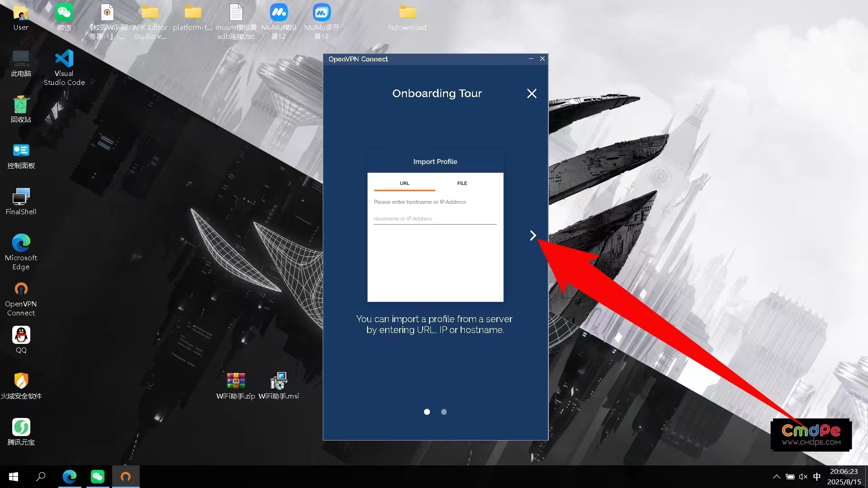Click the Onboarding Tour title text
The height and width of the screenshot is (488, 868).
coord(437,94)
